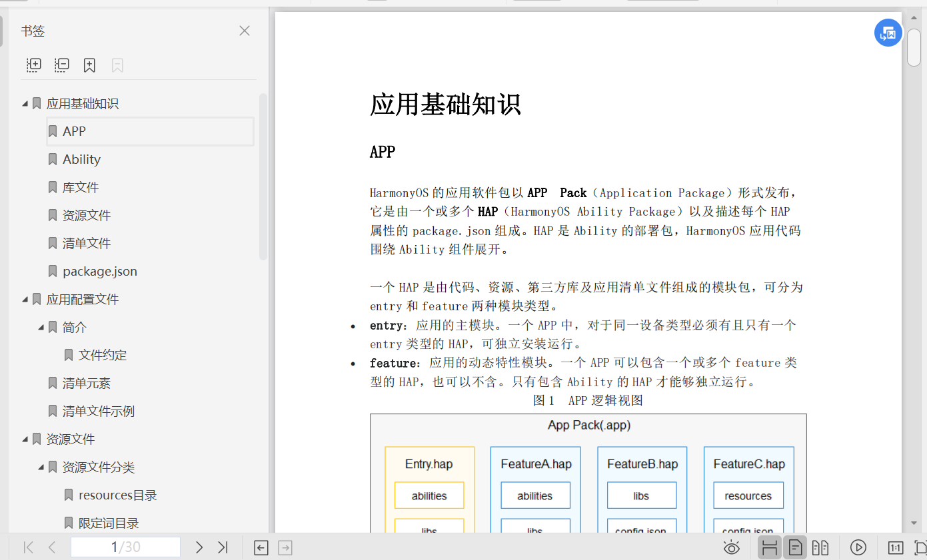Click the page number input field
Image resolution: width=927 pixels, height=560 pixels.
(125, 547)
